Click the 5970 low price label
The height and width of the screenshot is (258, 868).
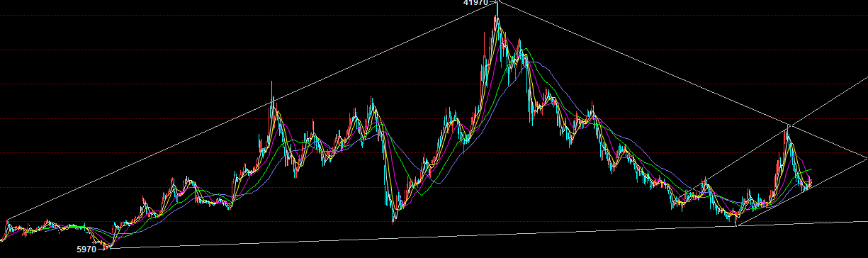point(86,249)
